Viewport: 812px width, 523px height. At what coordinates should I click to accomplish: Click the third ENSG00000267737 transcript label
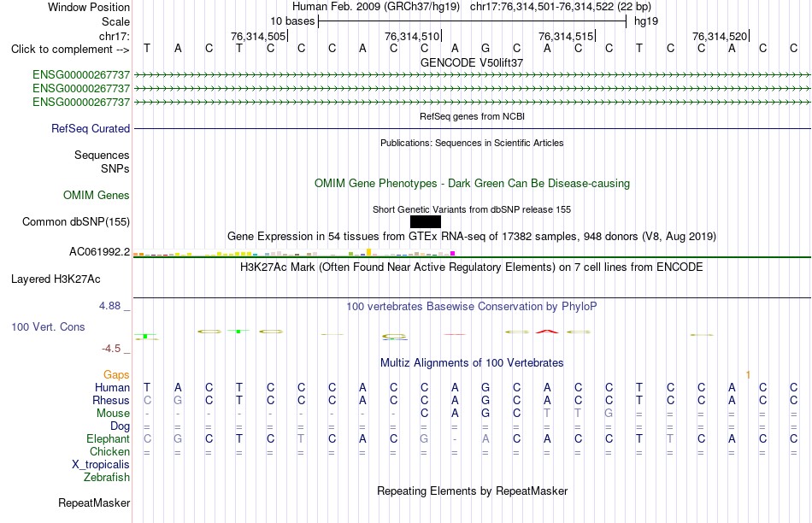click(81, 102)
